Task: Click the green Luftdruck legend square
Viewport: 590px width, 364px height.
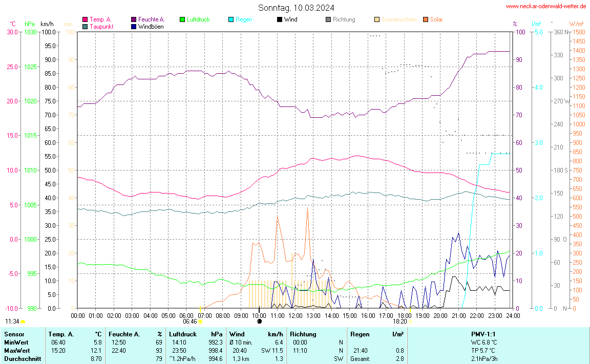Action: click(x=182, y=19)
